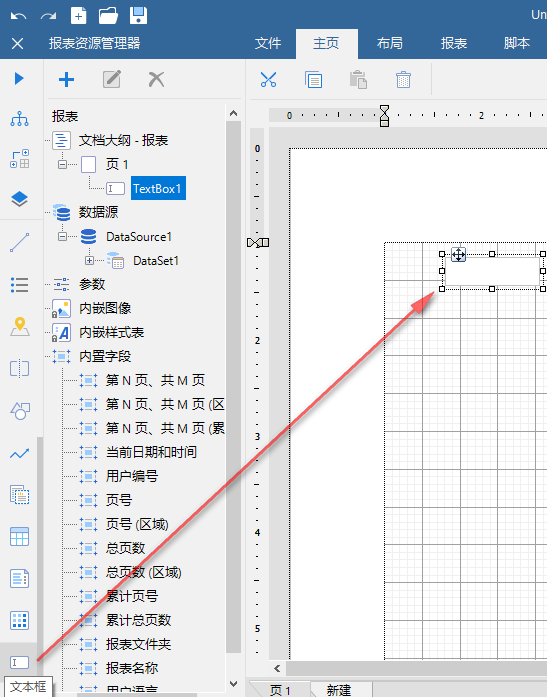The height and width of the screenshot is (697, 547).
Task: Click the move handle on the textbox
Action: point(458,255)
